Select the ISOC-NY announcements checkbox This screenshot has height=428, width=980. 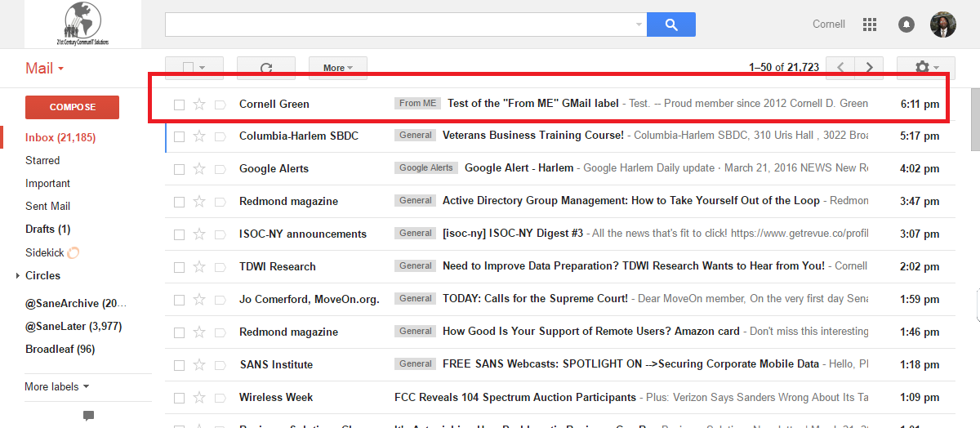179,234
